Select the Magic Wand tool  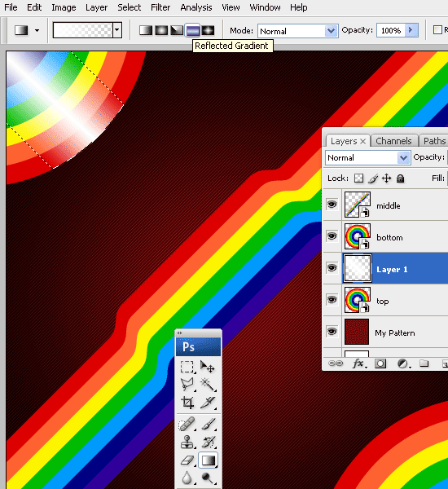[x=208, y=385]
